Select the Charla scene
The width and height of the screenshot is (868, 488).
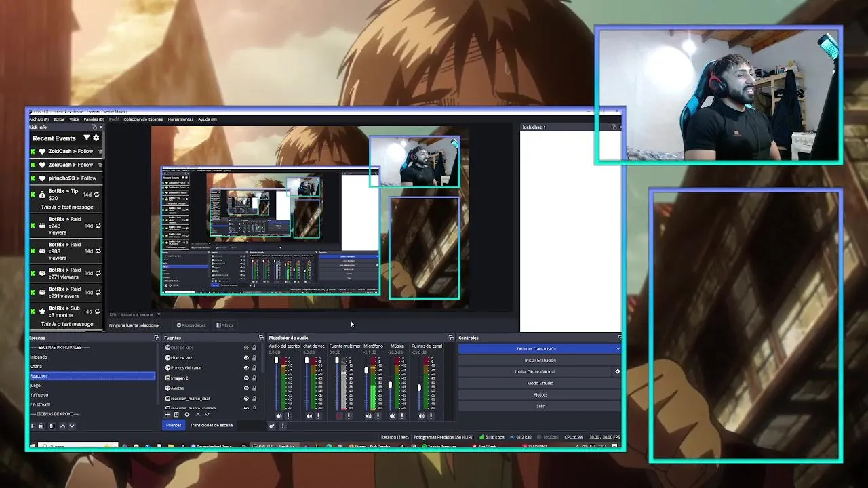[x=92, y=366]
